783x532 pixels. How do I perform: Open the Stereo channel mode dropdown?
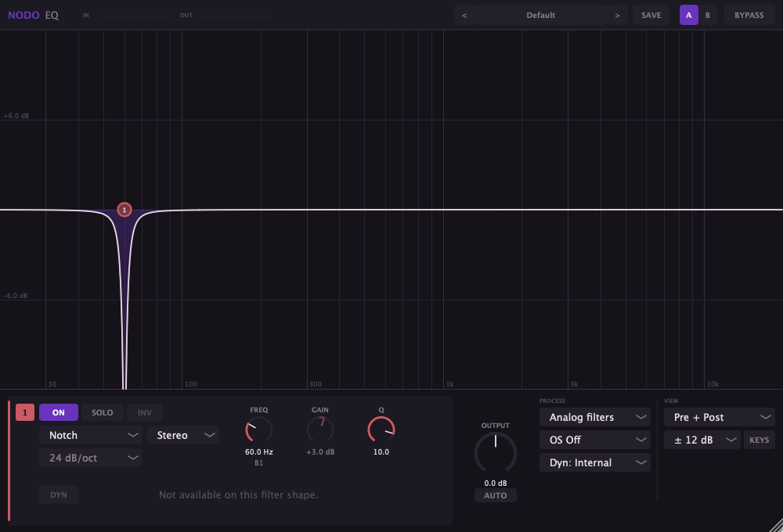183,435
